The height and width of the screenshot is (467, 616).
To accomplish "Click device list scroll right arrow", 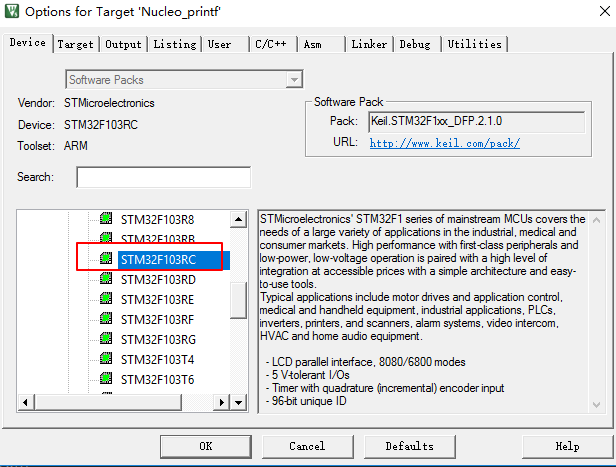I will pos(222,403).
